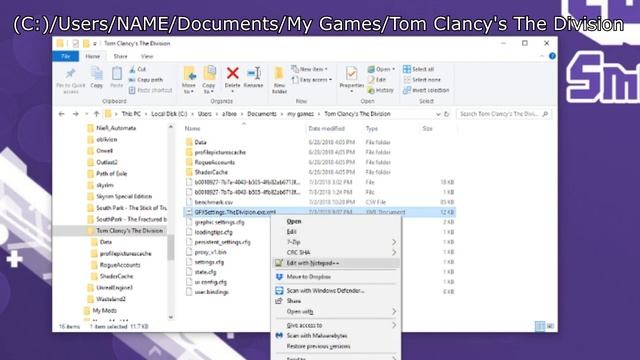Choose Move to Dropbox
The width and height of the screenshot is (640, 360).
[336, 277]
